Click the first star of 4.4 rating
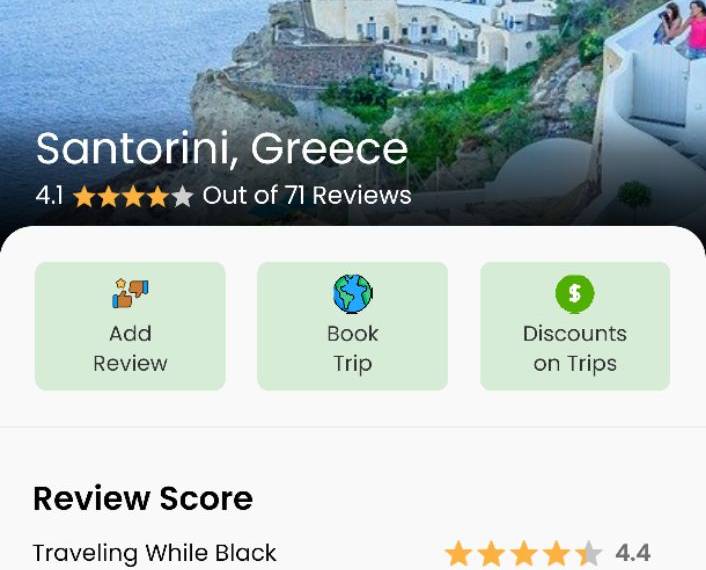Viewport: 706px width, 570px height. (x=458, y=553)
